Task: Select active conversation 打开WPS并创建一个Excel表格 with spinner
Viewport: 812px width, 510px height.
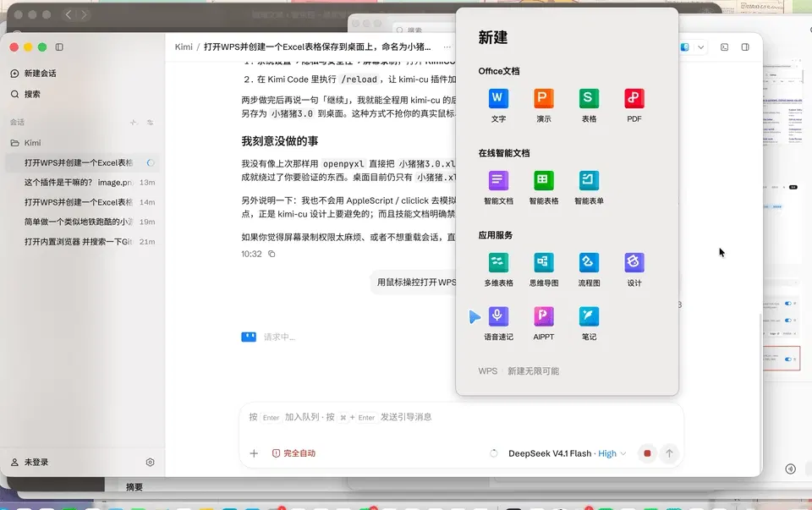Action: [83, 162]
